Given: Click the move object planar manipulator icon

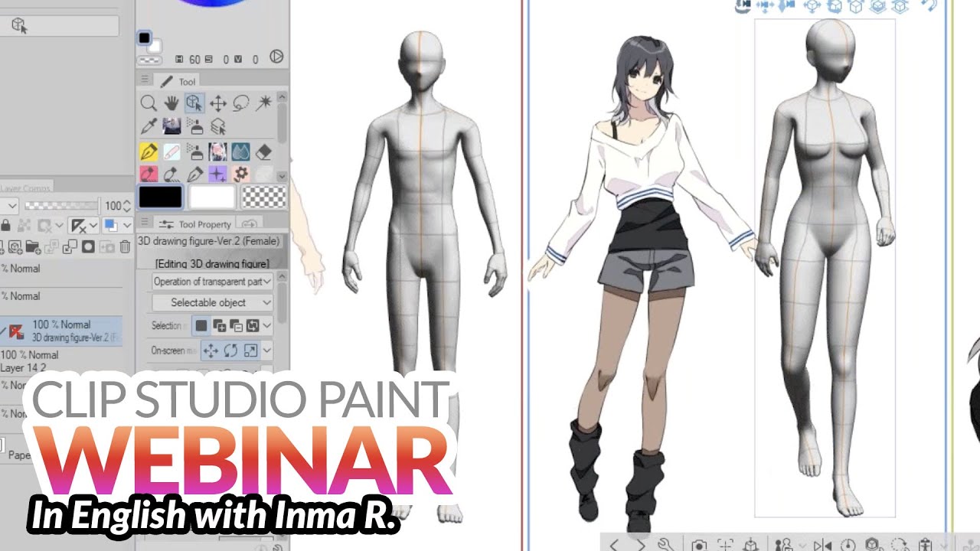Looking at the screenshot, I should 812,5.
